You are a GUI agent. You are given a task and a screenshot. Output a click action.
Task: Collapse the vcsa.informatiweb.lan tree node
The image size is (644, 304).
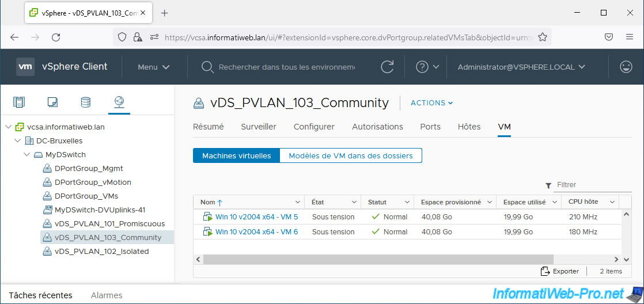(8, 127)
